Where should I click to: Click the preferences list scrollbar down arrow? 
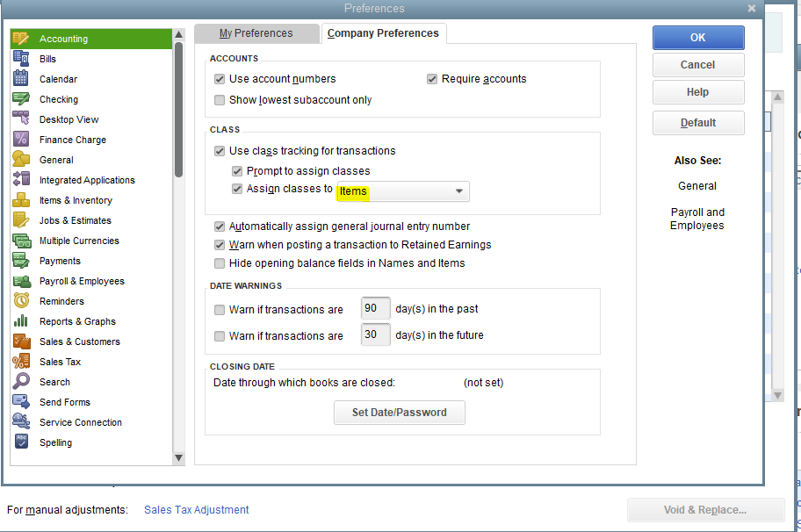[178, 457]
